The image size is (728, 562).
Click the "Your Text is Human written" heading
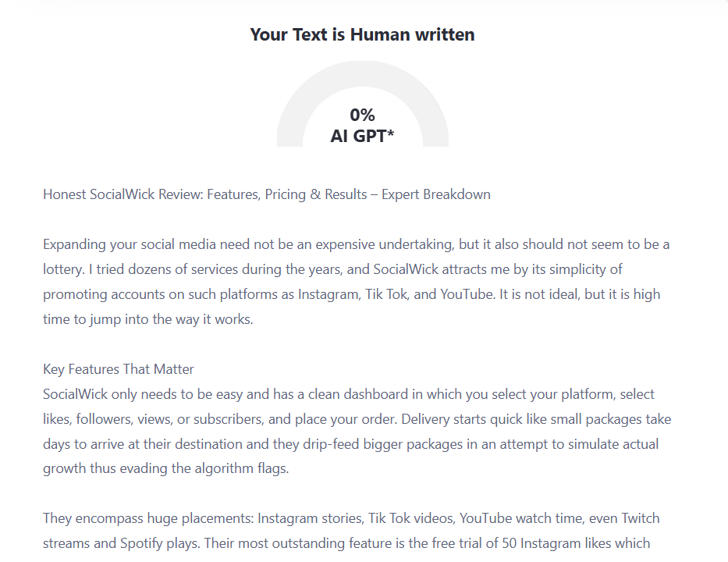362,34
